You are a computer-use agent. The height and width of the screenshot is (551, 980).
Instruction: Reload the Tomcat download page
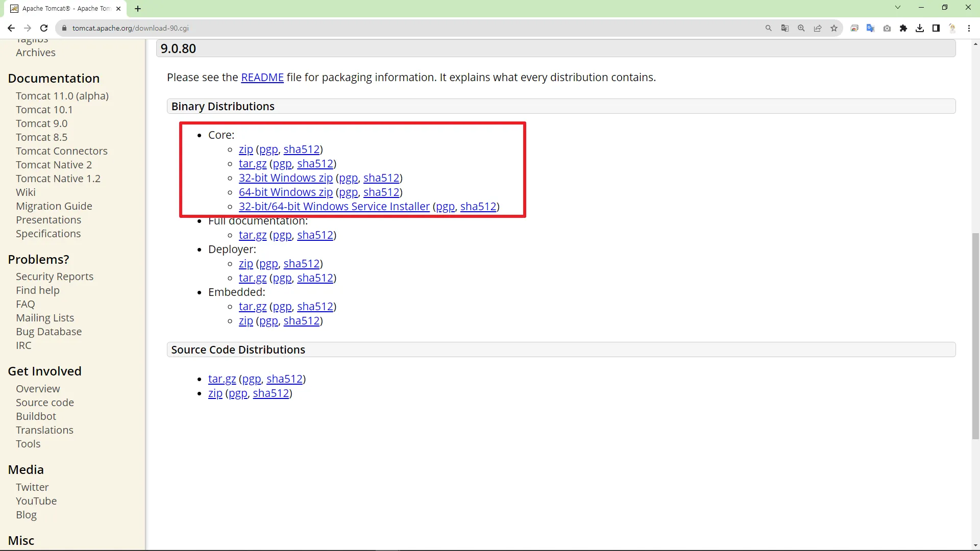pos(44,28)
